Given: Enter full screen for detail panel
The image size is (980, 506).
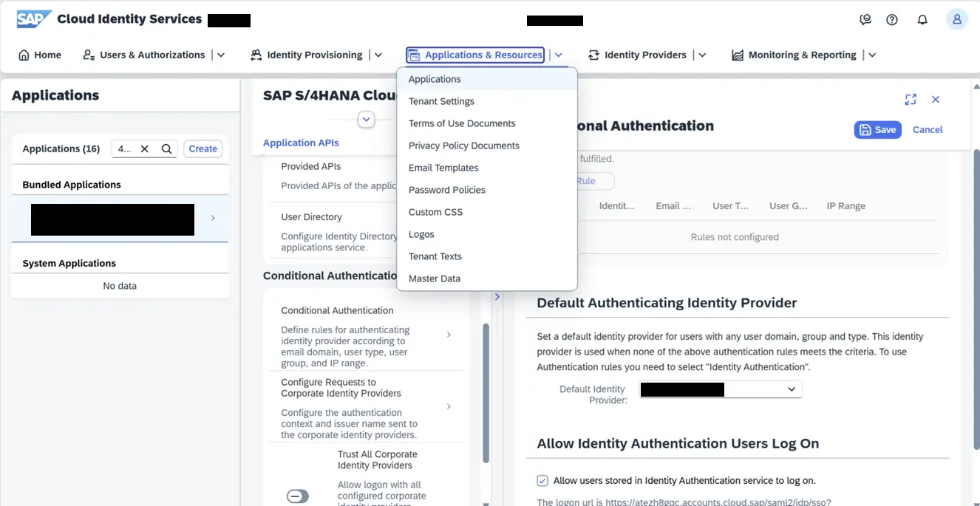Looking at the screenshot, I should [x=911, y=99].
